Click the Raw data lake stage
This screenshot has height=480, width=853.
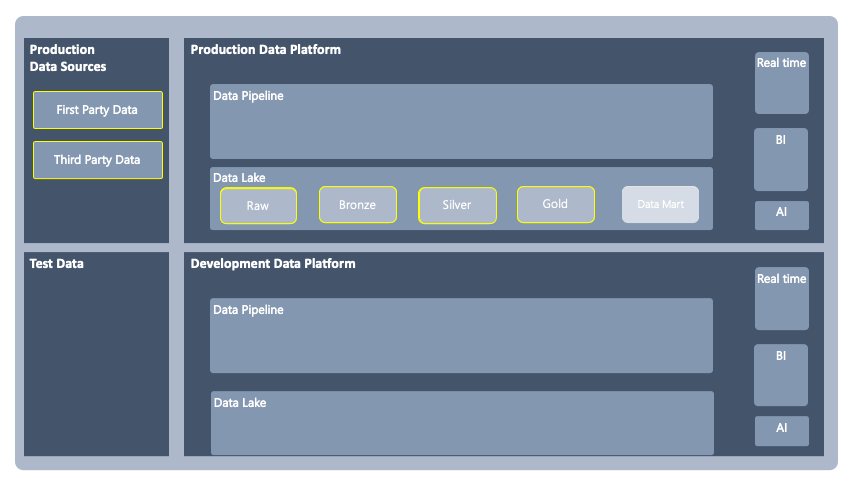click(258, 205)
